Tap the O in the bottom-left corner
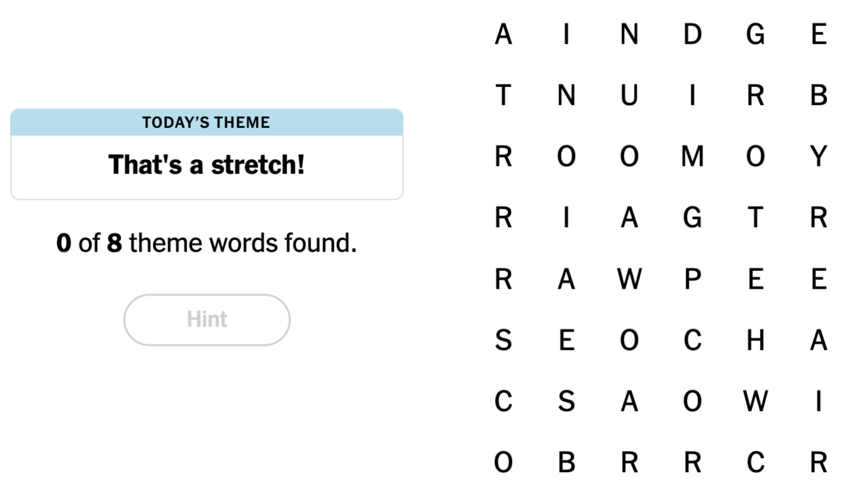 coord(503,462)
